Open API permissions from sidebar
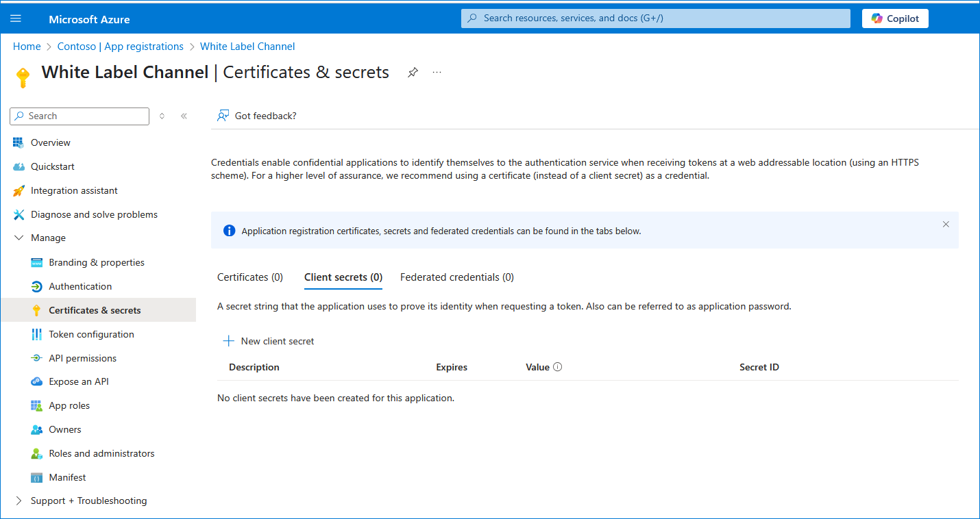This screenshot has height=519, width=980. coord(82,358)
